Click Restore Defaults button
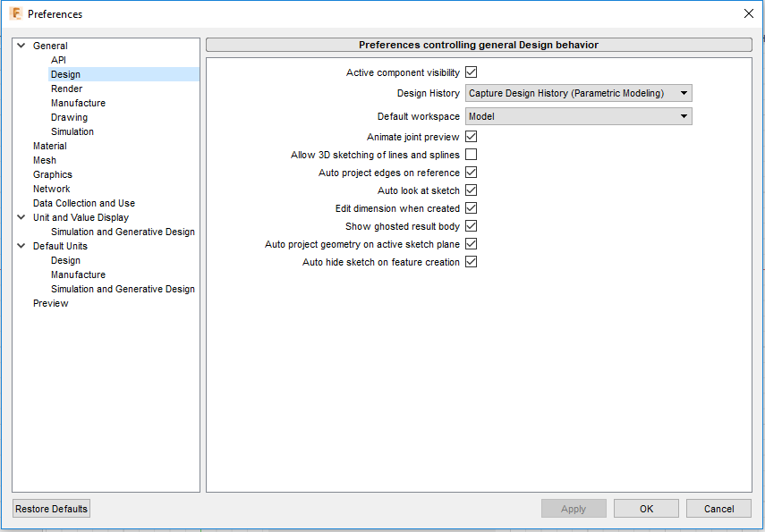 [51, 509]
